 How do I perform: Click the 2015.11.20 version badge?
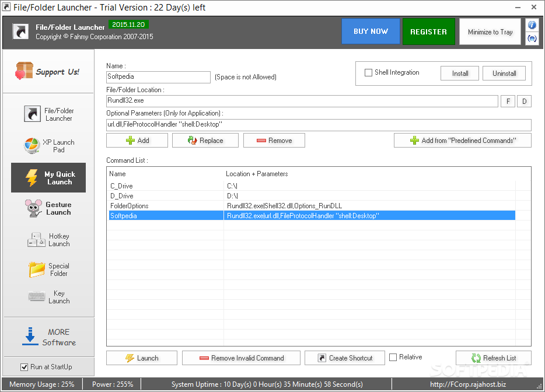click(128, 24)
